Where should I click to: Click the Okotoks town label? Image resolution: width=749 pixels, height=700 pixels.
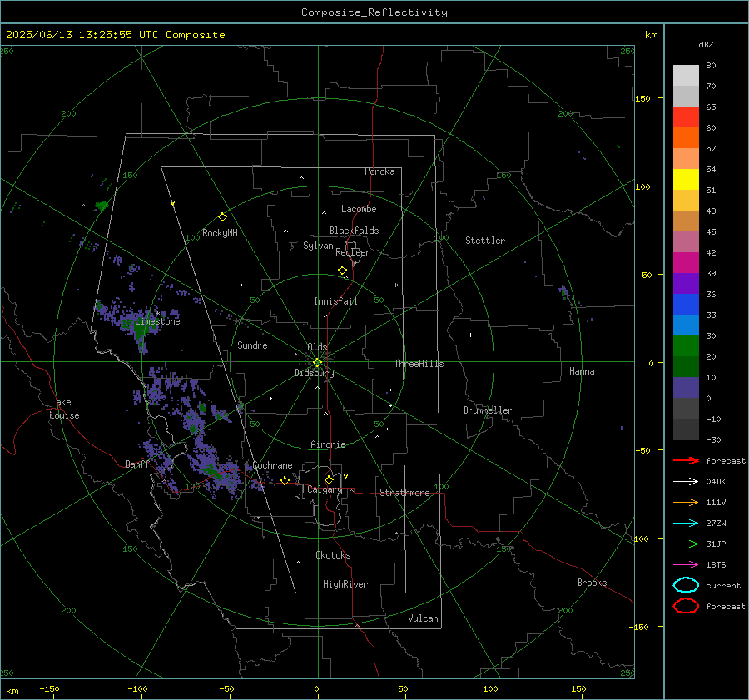tap(333, 555)
